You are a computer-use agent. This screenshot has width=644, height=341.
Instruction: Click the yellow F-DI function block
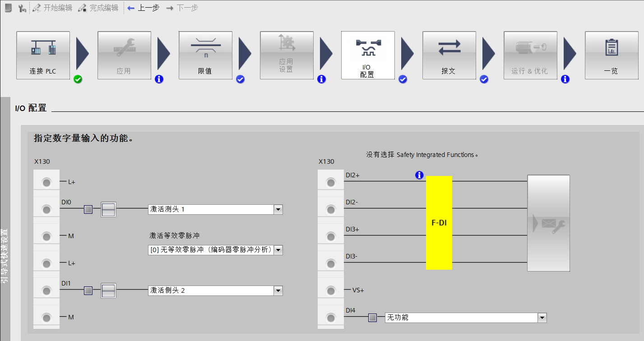point(438,222)
